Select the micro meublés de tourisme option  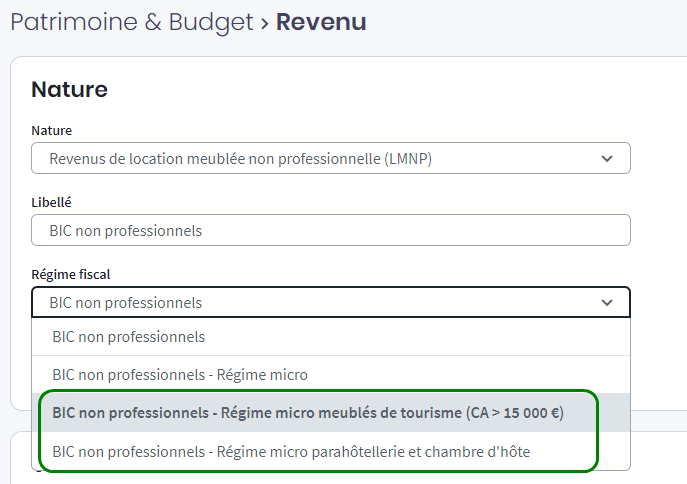308,413
